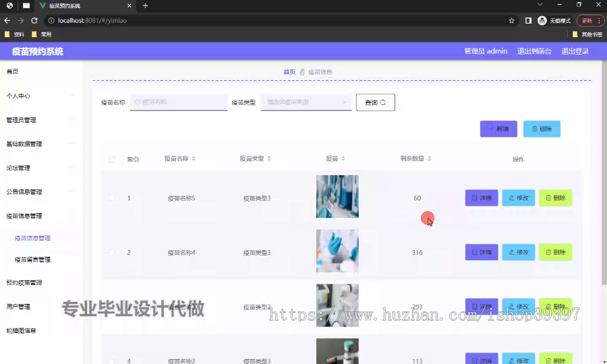Open 详情 for 疫苗名称5 row
Screen dimensions: 607x364
[482, 198]
